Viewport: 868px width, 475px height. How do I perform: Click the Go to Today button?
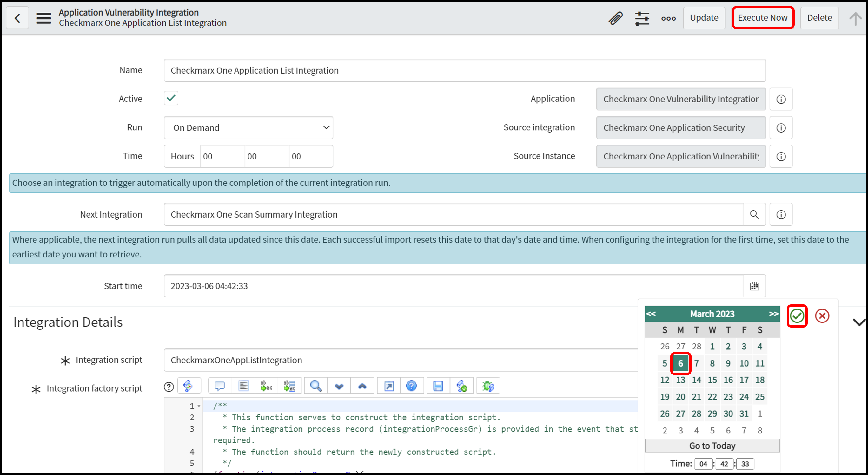(712, 446)
